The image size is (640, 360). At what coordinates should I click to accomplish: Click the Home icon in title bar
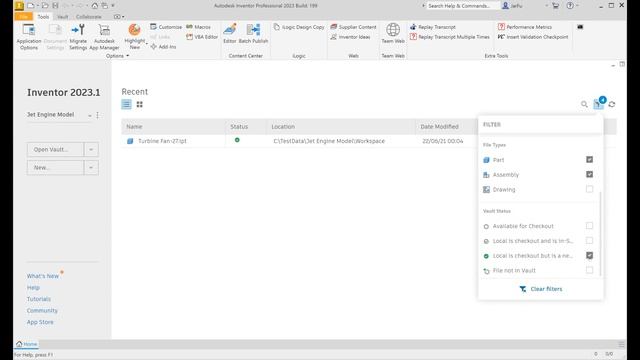pos(95,6)
